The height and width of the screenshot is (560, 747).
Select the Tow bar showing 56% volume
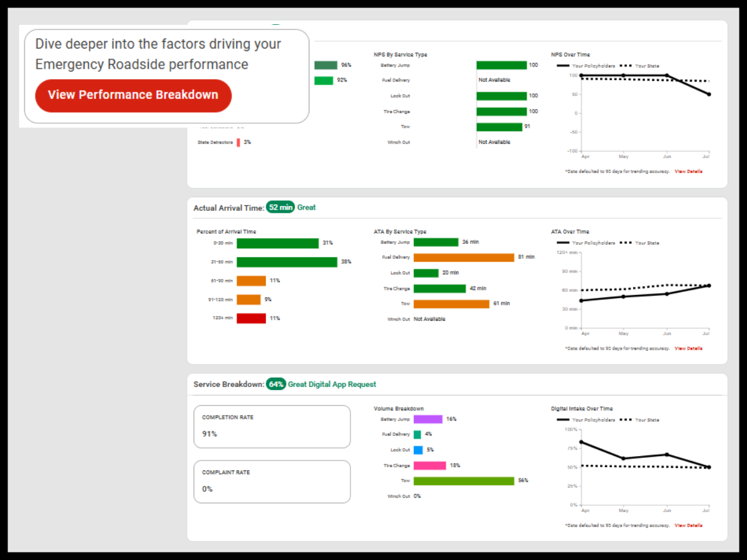[x=463, y=480]
